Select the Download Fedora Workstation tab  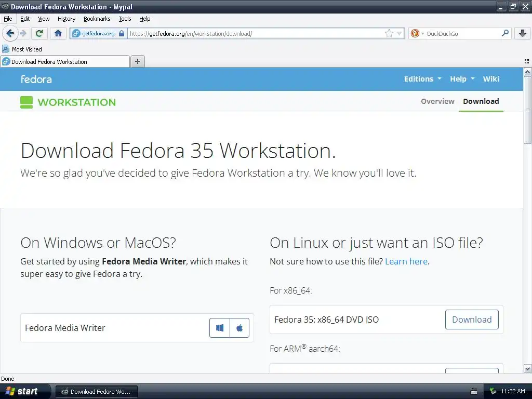[65, 61]
